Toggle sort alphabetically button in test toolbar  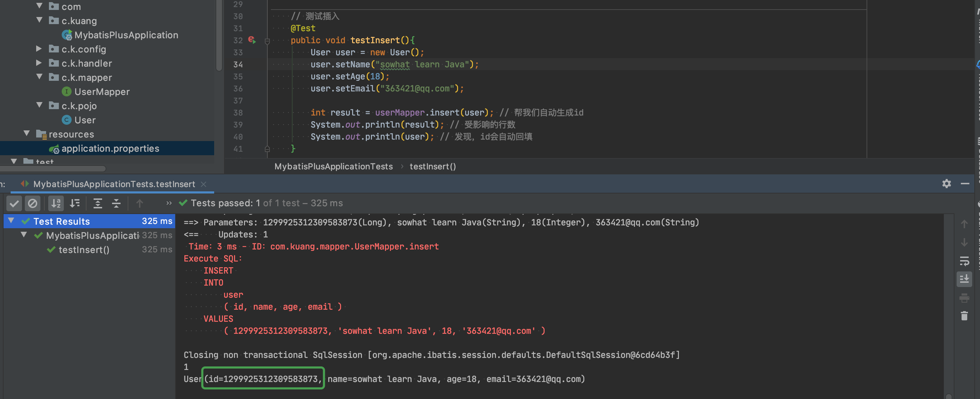point(56,203)
